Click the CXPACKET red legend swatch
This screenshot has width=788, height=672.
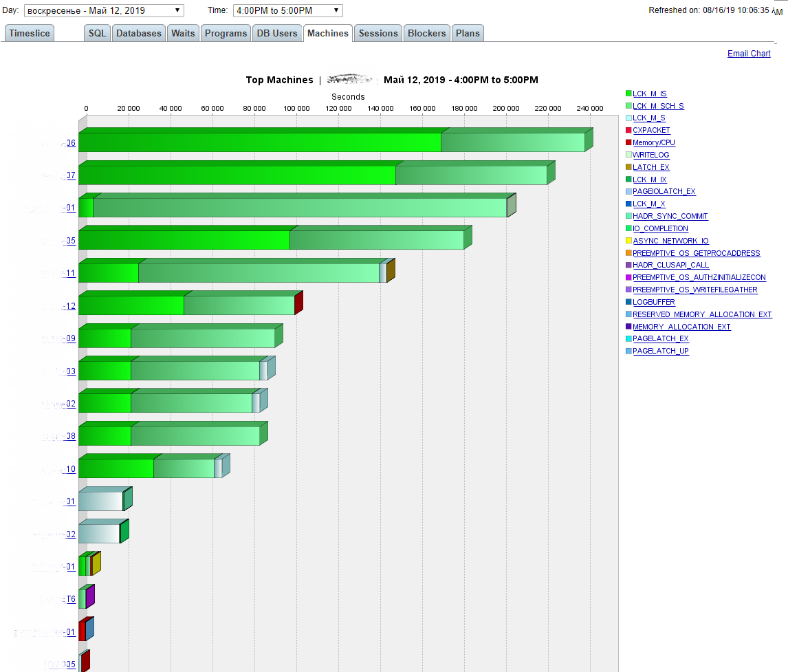pos(628,130)
